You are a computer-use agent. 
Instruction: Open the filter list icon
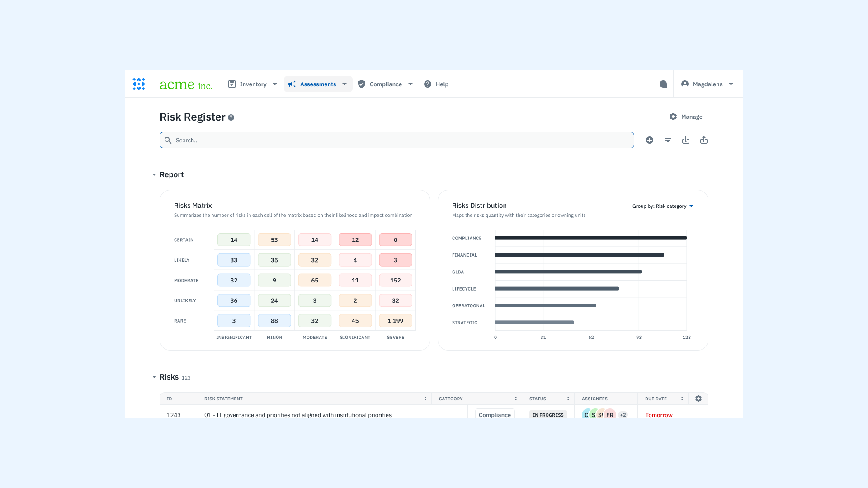668,140
